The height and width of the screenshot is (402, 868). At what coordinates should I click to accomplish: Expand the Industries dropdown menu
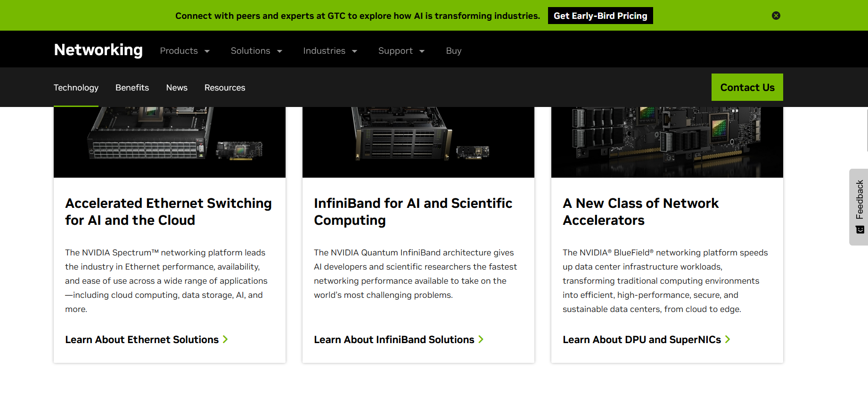[330, 51]
